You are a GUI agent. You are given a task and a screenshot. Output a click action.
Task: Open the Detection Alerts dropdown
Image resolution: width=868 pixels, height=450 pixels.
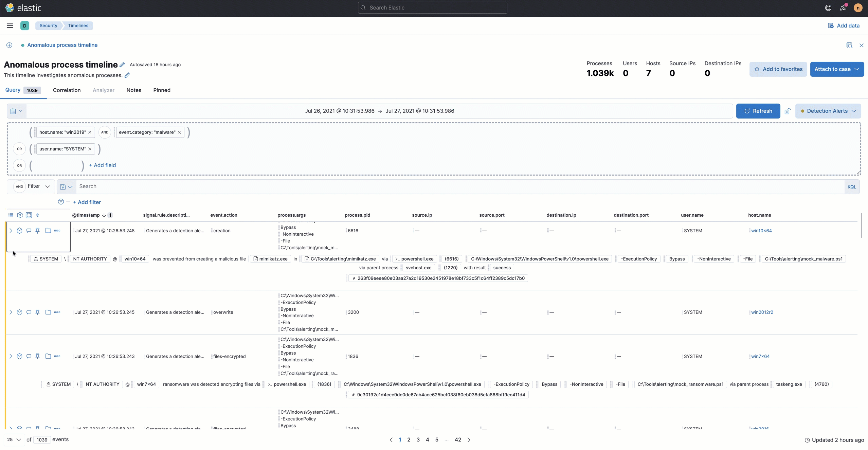[x=828, y=111]
